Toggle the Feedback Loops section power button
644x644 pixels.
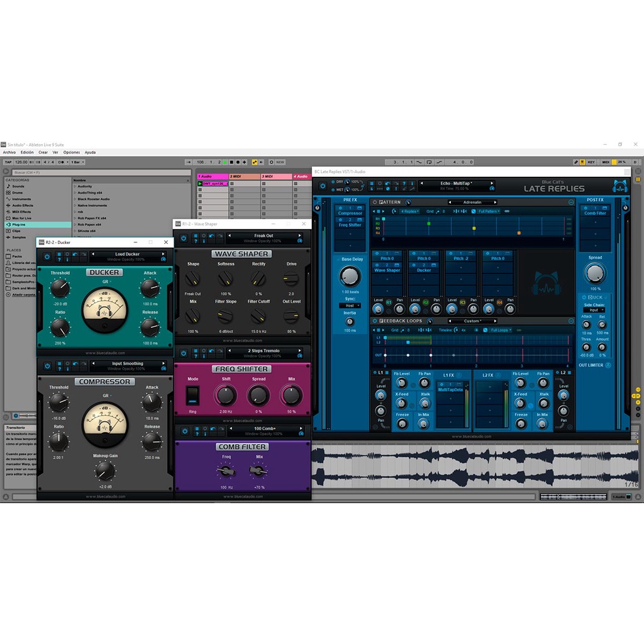375,321
